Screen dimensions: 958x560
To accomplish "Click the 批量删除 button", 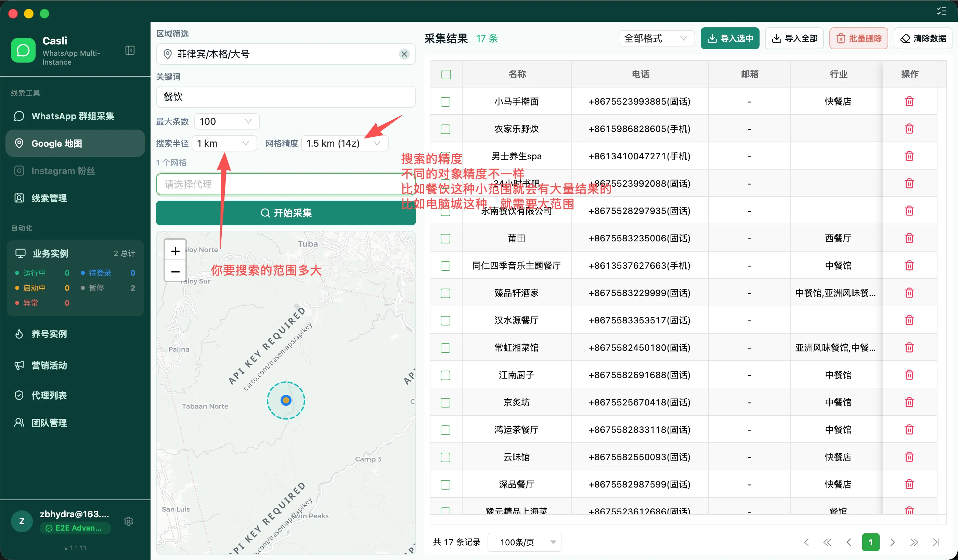I will [x=858, y=38].
